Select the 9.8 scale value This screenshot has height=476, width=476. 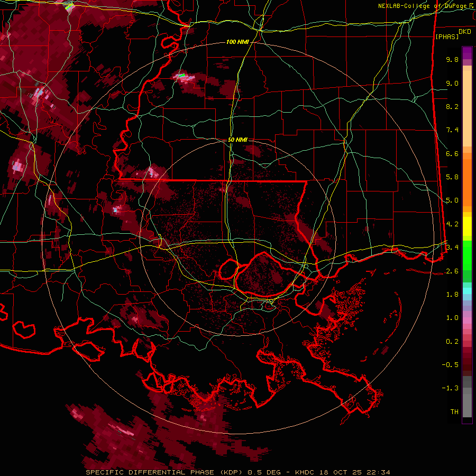coord(452,59)
